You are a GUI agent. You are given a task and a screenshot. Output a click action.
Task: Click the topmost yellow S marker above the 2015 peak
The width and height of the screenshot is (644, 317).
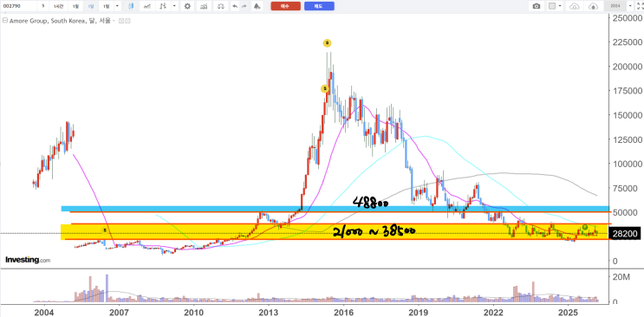point(327,42)
